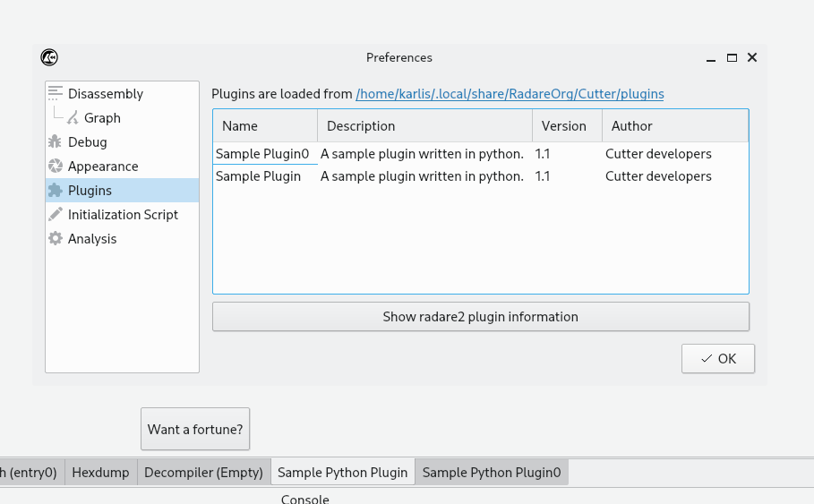Select the Sample Python Plugin tab

(x=343, y=473)
